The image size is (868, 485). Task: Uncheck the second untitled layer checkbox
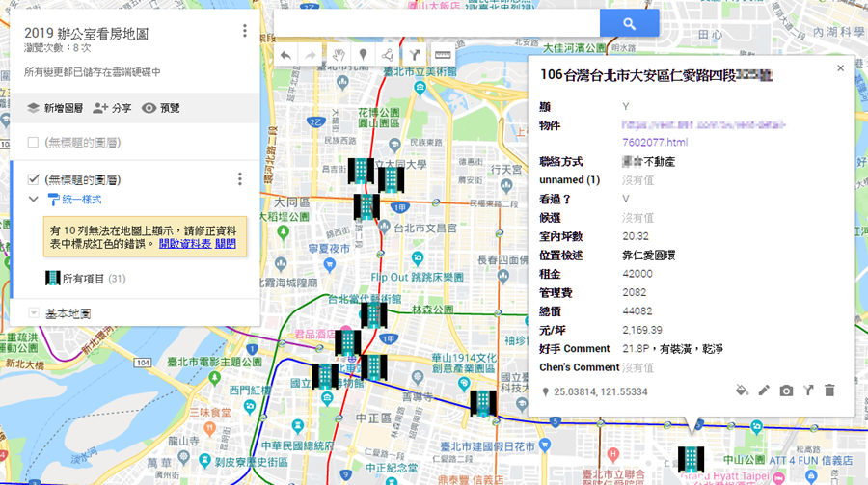point(34,179)
